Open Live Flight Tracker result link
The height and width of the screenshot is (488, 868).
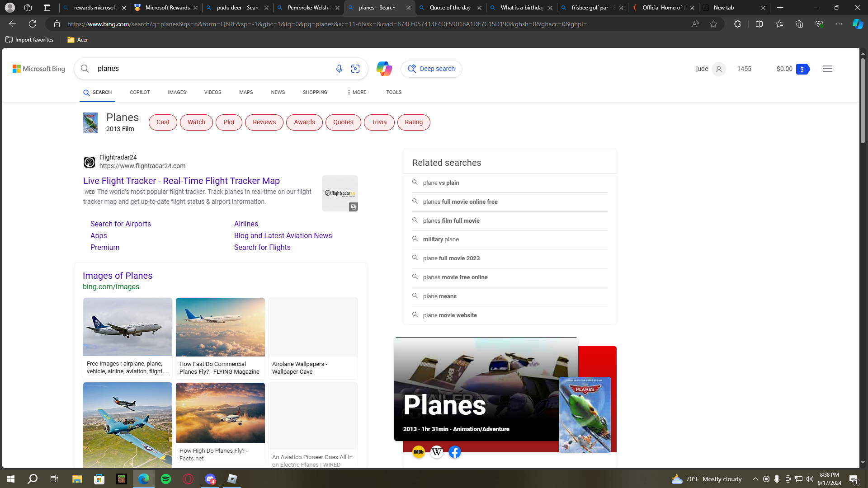pos(181,181)
